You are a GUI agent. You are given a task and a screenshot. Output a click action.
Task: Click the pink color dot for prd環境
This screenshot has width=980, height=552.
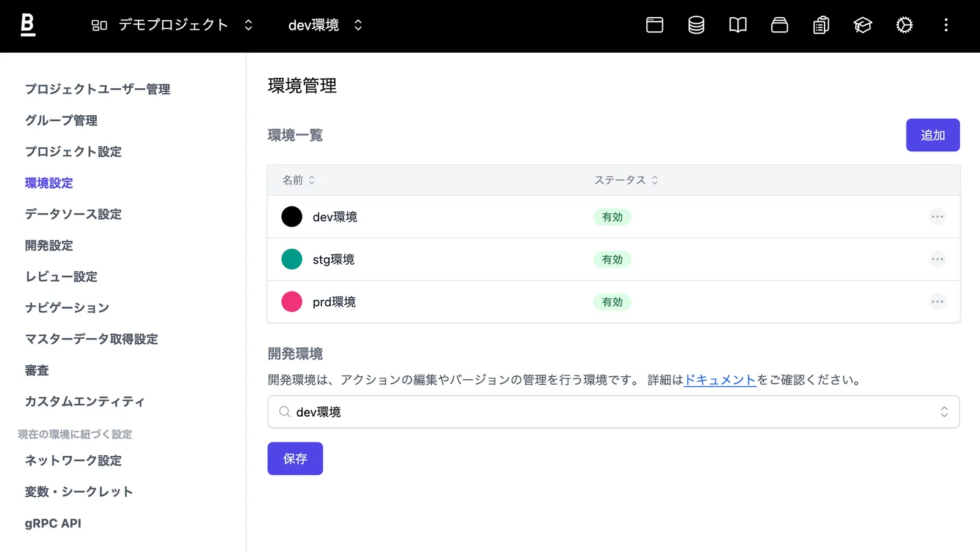pos(292,302)
